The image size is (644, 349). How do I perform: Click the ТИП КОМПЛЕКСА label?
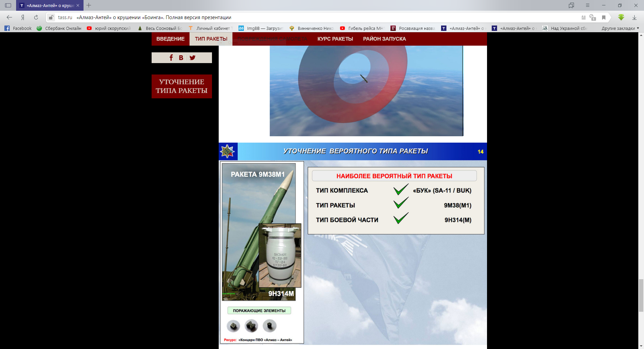(x=342, y=191)
